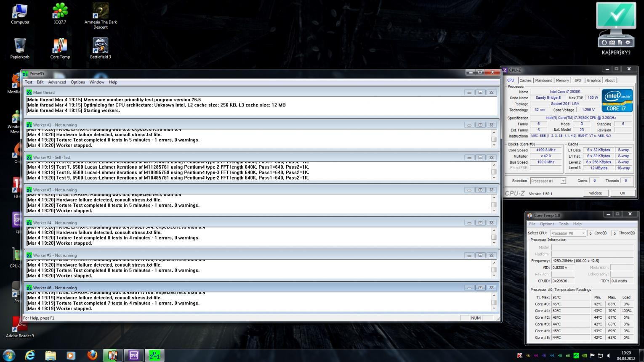Image resolution: width=644 pixels, height=362 pixels.
Task: Open Papierkorb recycle bin icon
Action: coord(20,48)
